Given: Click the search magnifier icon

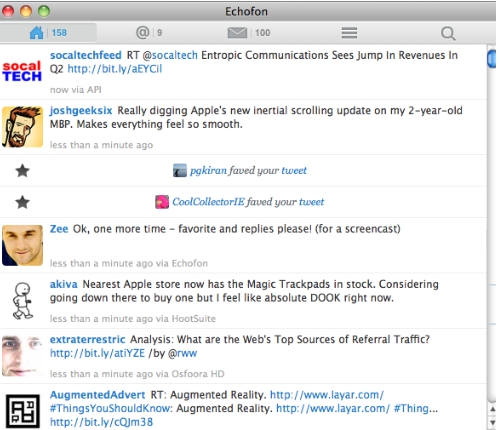Looking at the screenshot, I should point(448,33).
